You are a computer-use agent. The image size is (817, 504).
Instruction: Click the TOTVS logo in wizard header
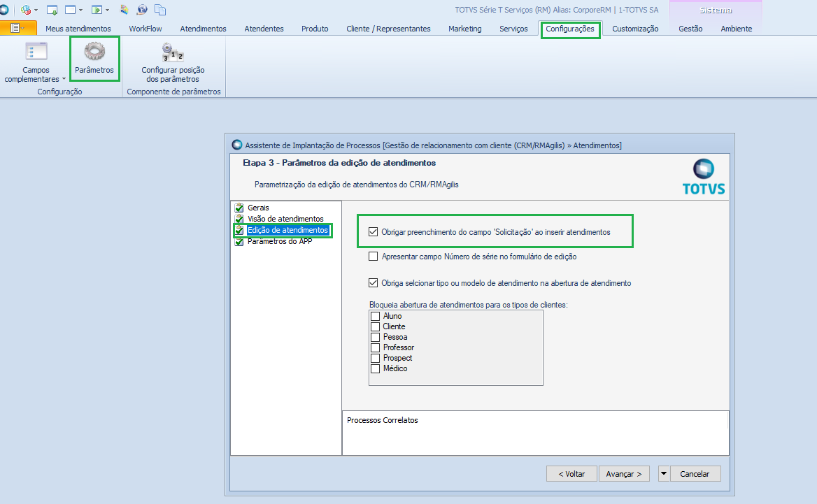704,177
